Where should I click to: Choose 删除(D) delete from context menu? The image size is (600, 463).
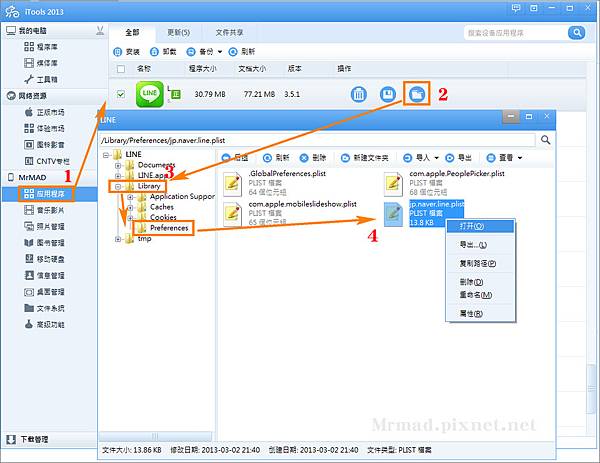(481, 282)
